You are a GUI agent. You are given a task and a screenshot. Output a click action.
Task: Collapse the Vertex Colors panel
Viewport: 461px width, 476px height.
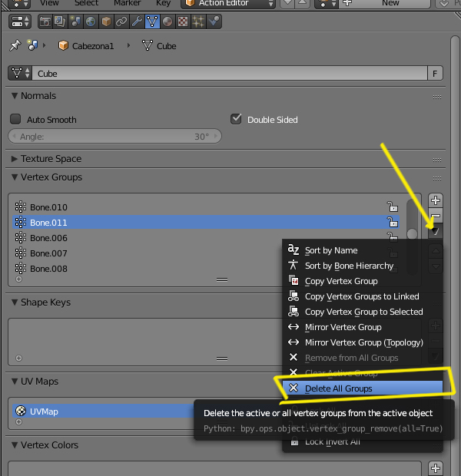pos(45,445)
